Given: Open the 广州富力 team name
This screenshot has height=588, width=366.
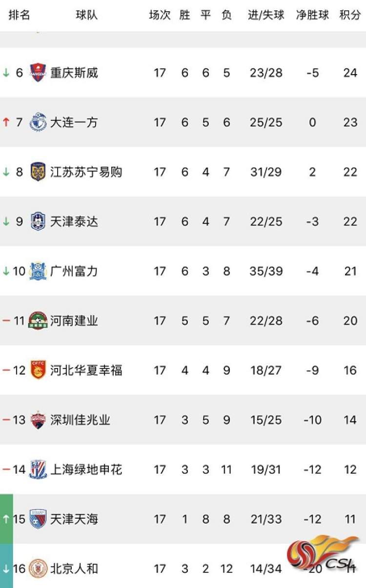Looking at the screenshot, I should [x=74, y=271].
